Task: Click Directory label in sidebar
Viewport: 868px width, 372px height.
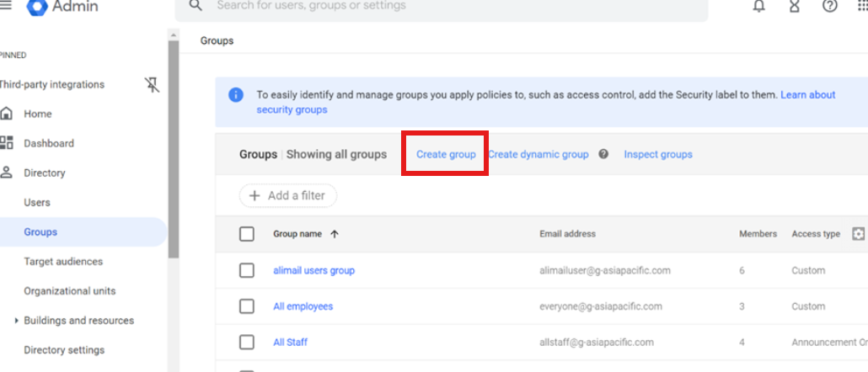Action: click(45, 173)
